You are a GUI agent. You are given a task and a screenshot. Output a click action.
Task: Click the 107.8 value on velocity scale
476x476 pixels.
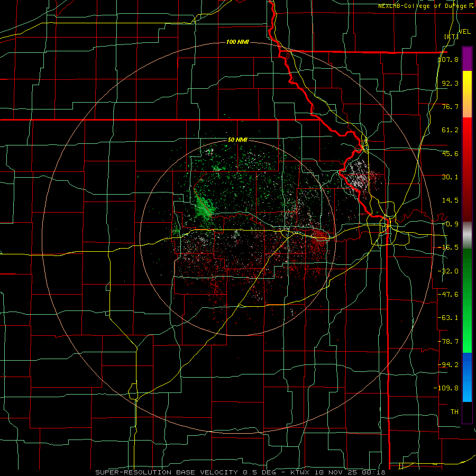448,60
